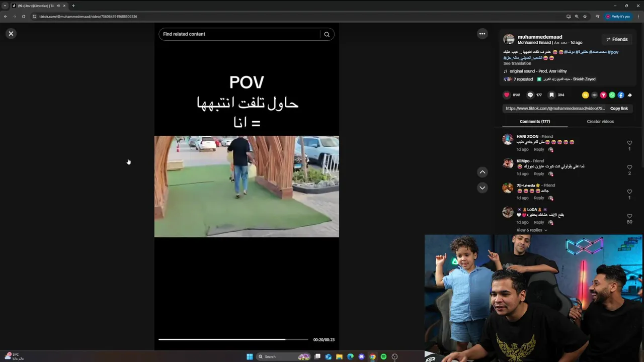The width and height of the screenshot is (644, 362).
Task: Open original sound by Prod. Amr Hifny
Action: (538, 71)
